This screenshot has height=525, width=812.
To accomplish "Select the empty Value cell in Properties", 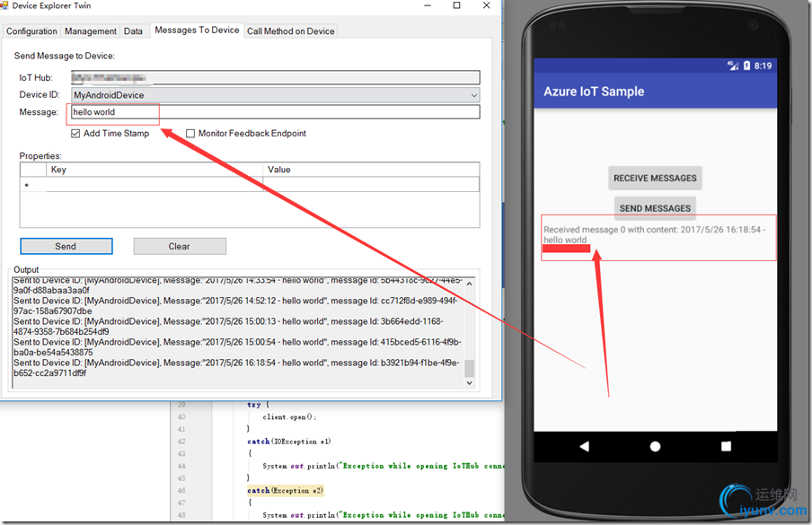I will click(371, 185).
